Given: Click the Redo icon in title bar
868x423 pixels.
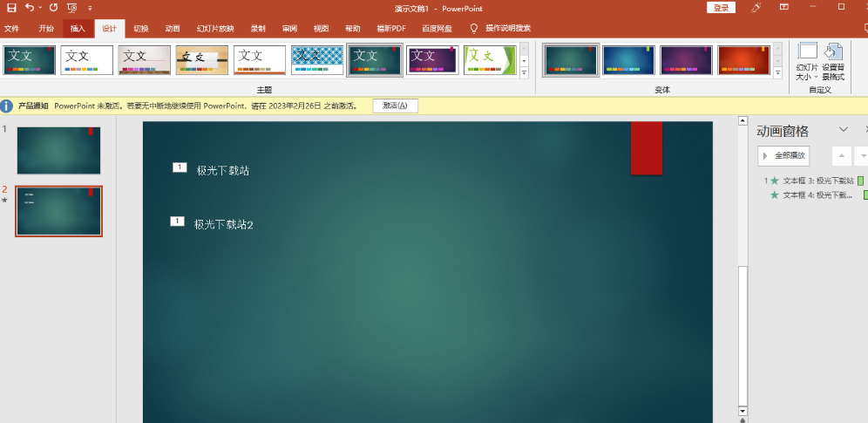Looking at the screenshot, I should pos(52,8).
